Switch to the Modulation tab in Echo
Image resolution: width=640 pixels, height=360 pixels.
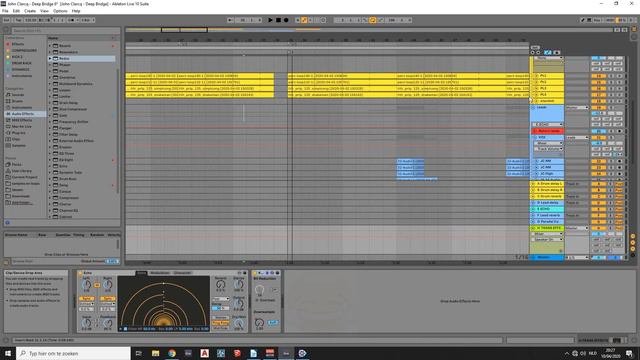click(x=160, y=273)
